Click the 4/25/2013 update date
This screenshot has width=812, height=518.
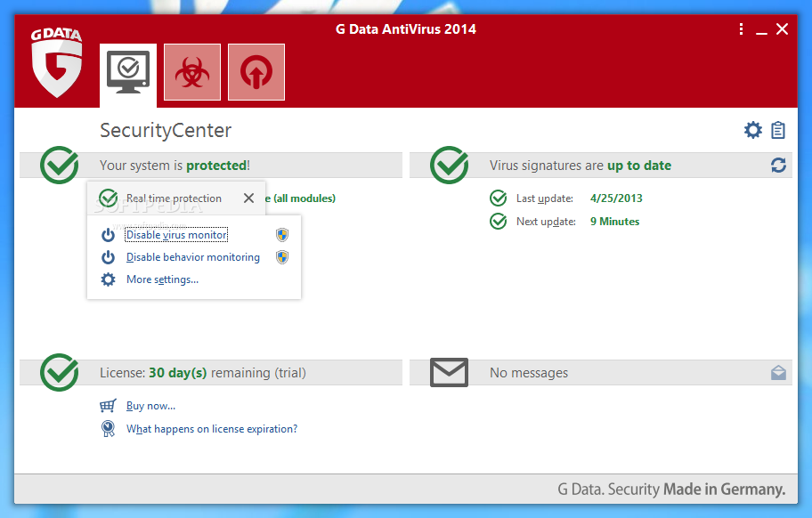point(616,198)
